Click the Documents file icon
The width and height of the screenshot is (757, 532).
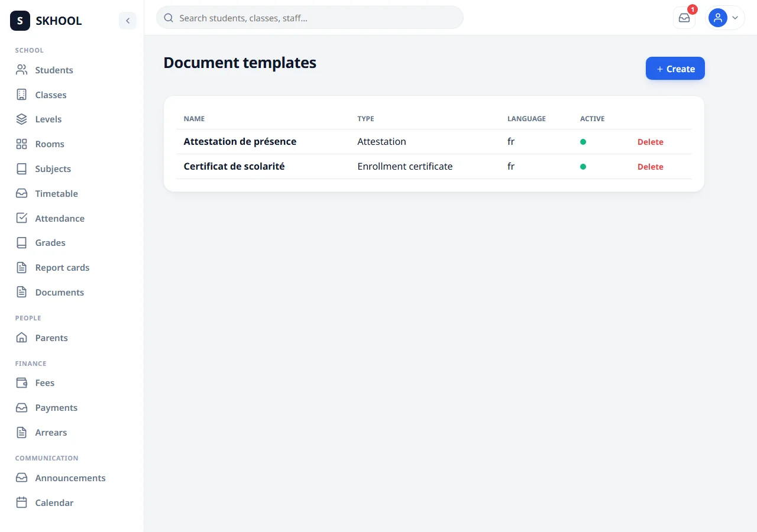(22, 292)
